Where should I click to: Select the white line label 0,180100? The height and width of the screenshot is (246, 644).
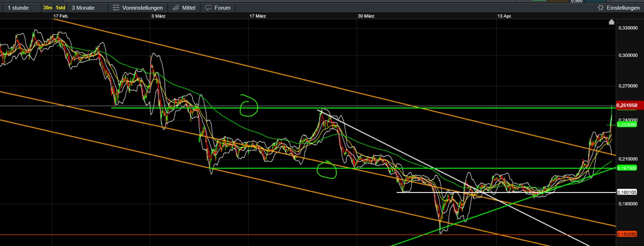(627, 192)
